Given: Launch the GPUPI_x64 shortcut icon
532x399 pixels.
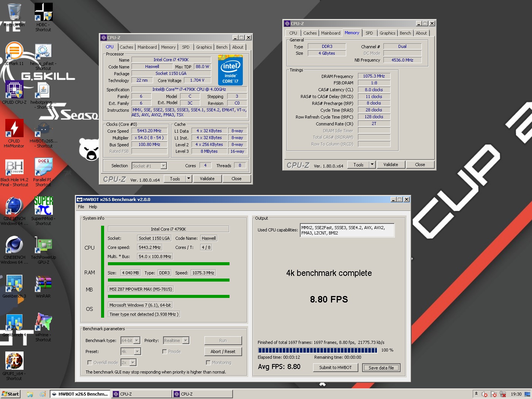Looking at the screenshot, I should pos(14,366).
